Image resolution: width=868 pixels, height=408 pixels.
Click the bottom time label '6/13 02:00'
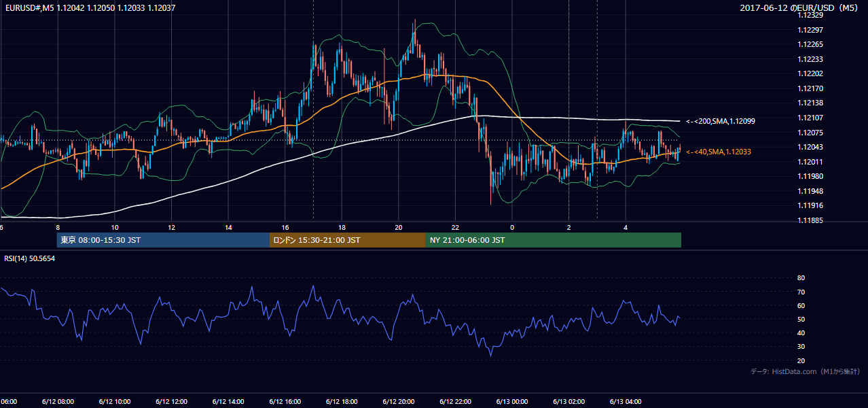[569, 402]
